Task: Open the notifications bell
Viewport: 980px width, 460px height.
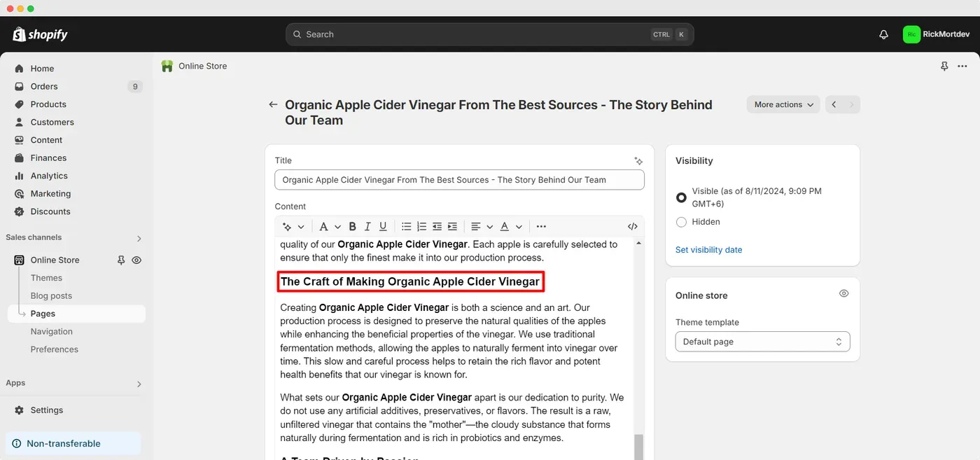Action: [883, 34]
